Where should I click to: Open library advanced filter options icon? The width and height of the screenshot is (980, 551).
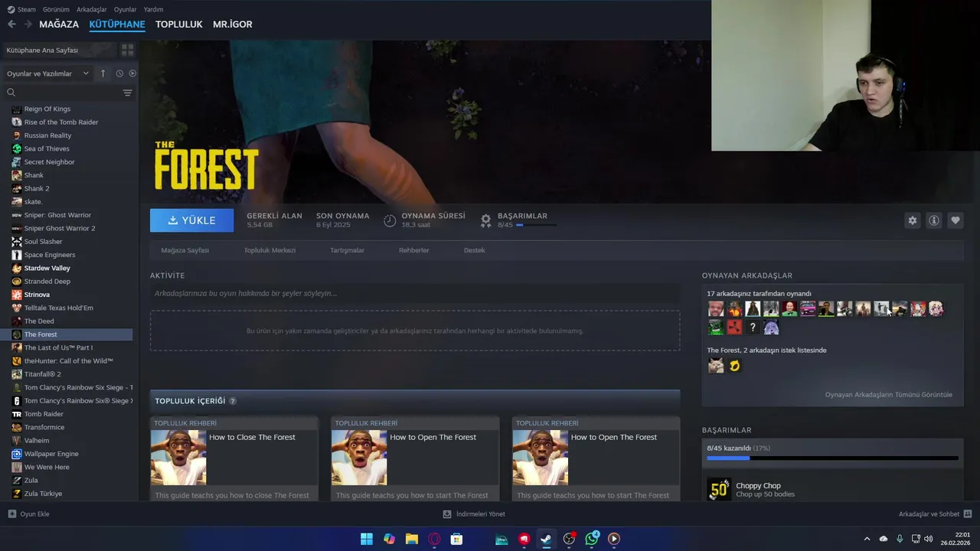pyautogui.click(x=127, y=93)
